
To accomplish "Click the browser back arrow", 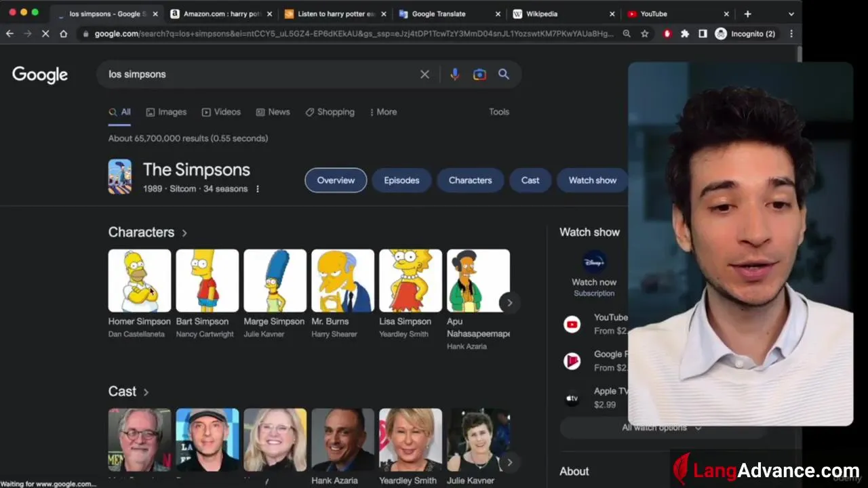I will [x=9, y=33].
